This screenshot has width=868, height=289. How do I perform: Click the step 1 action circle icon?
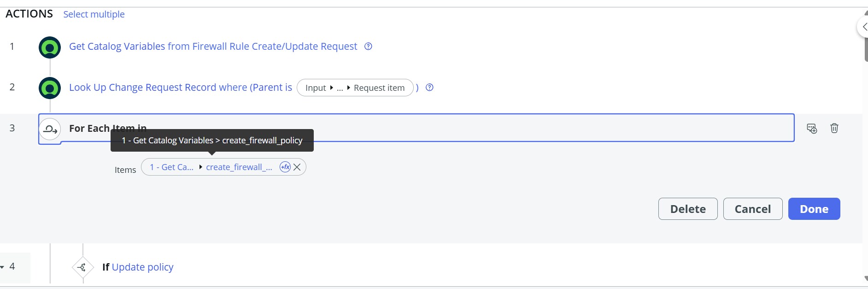[x=50, y=47]
